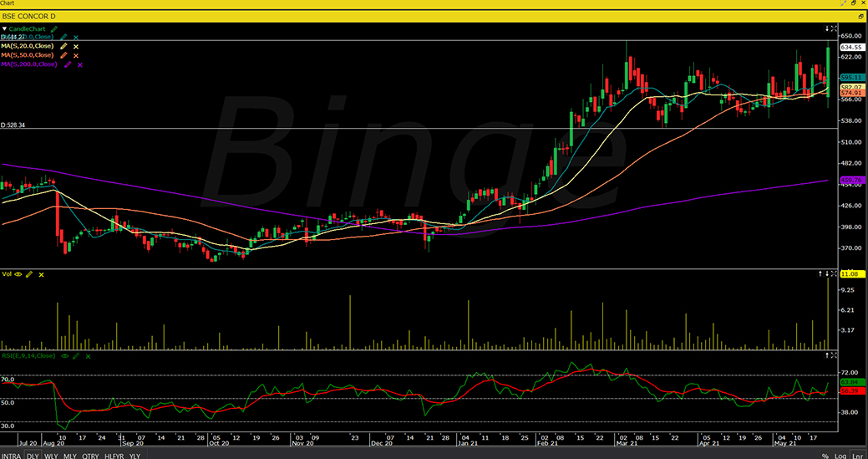Click the current price tag 634.55
Viewport: 868px width, 459px height.
(852, 48)
